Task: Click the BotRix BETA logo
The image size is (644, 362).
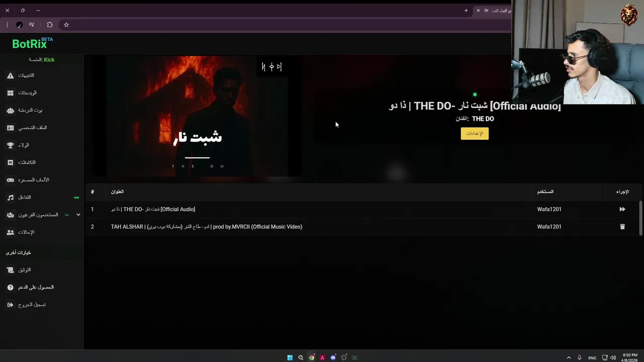Action: click(x=32, y=43)
